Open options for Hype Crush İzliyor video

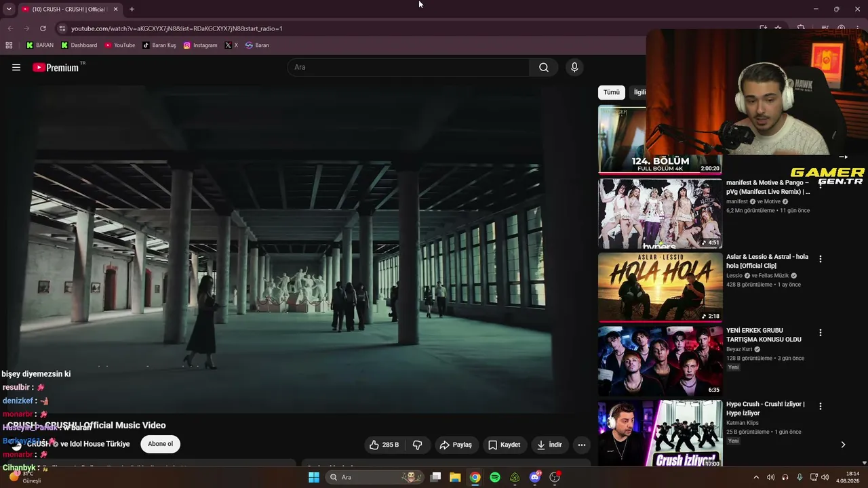821,406
